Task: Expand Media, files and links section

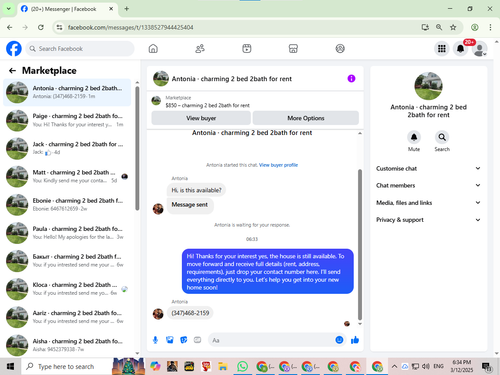Action: (x=428, y=203)
